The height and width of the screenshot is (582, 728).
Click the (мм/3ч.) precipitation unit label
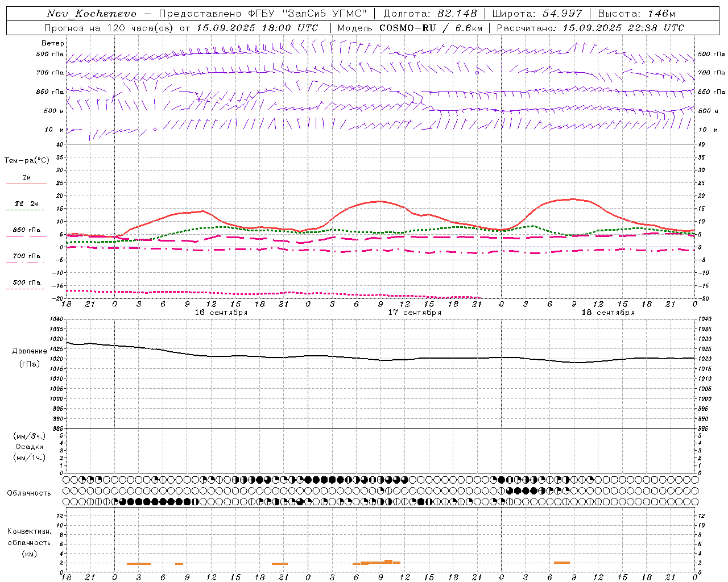tap(30, 436)
